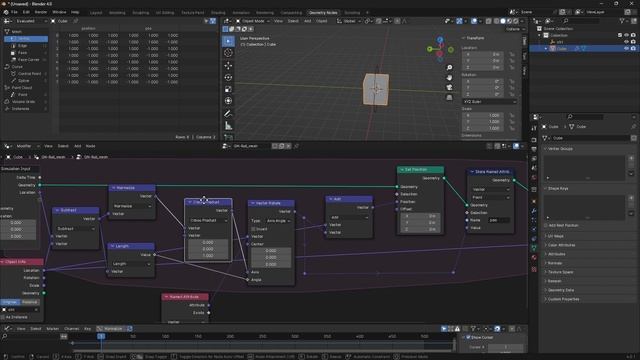Click lock icon beside Location X field
The height and width of the screenshot is (360, 640).
coord(512,54)
